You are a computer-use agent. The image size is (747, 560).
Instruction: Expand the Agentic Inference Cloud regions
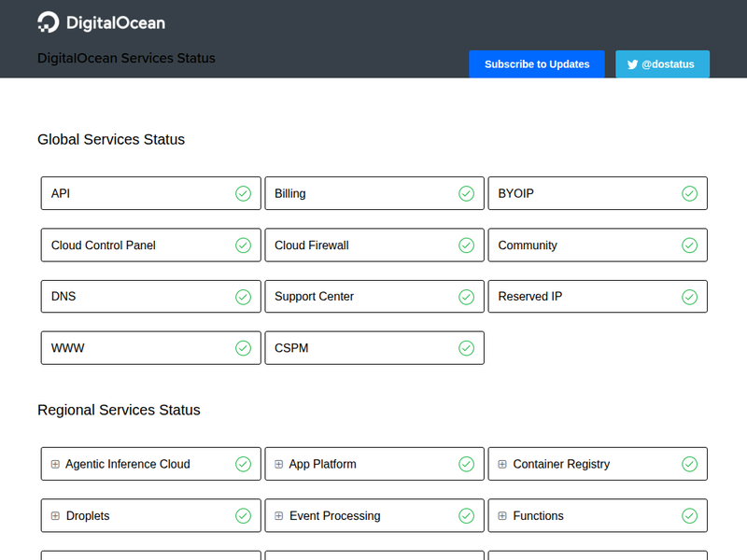click(55, 464)
